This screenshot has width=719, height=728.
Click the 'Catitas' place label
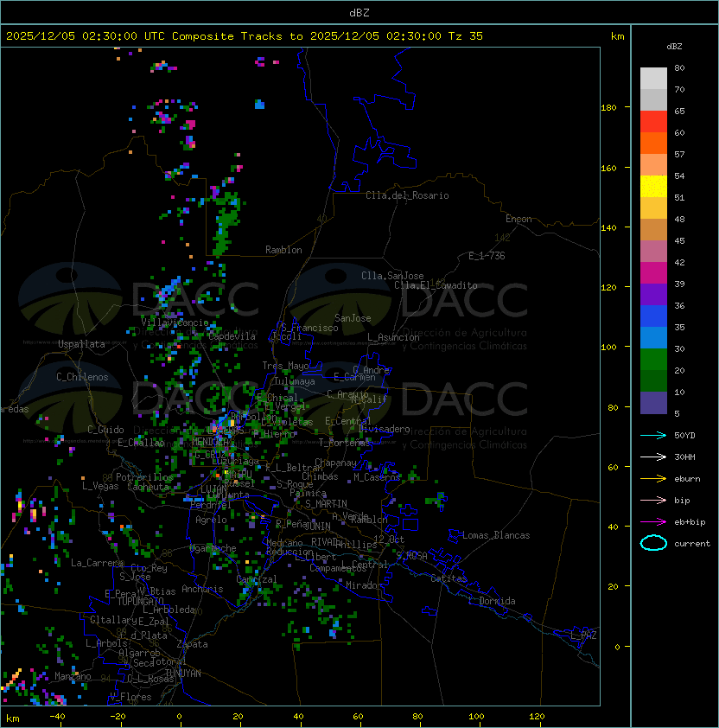(449, 578)
